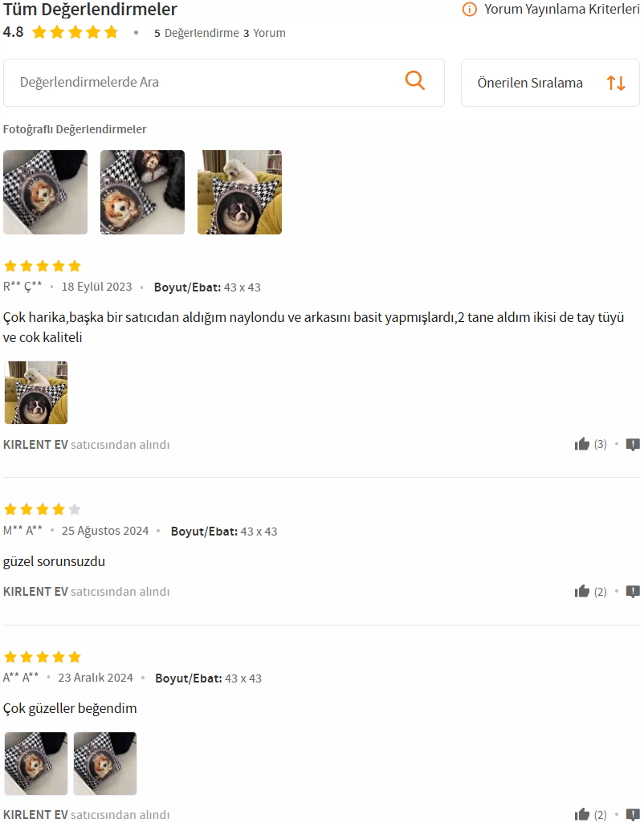The image size is (644, 823).
Task: Open first photo in A** A** review
Action: [36, 763]
